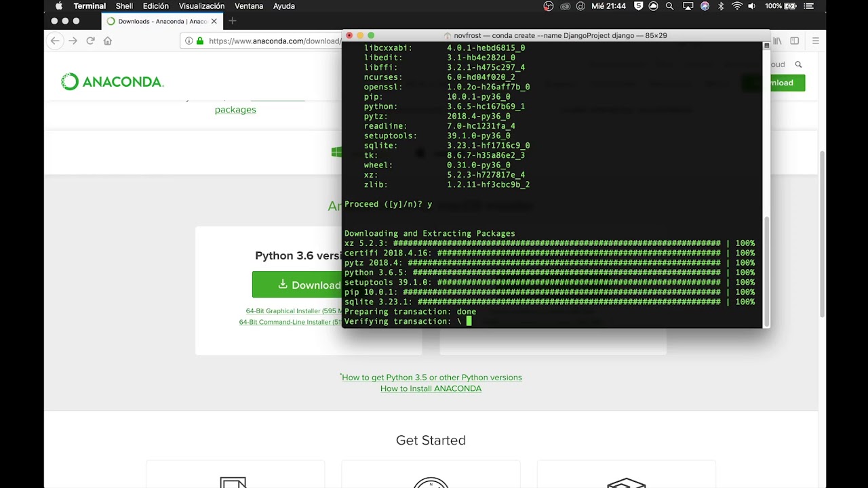Open the Wi-Fi menu
The width and height of the screenshot is (868, 488).
click(x=737, y=6)
